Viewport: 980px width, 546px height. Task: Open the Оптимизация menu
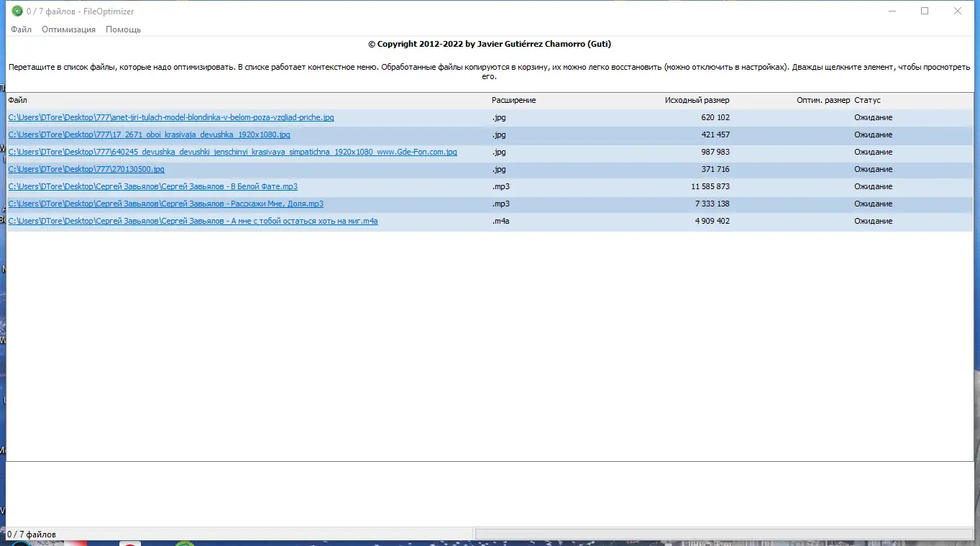click(68, 29)
